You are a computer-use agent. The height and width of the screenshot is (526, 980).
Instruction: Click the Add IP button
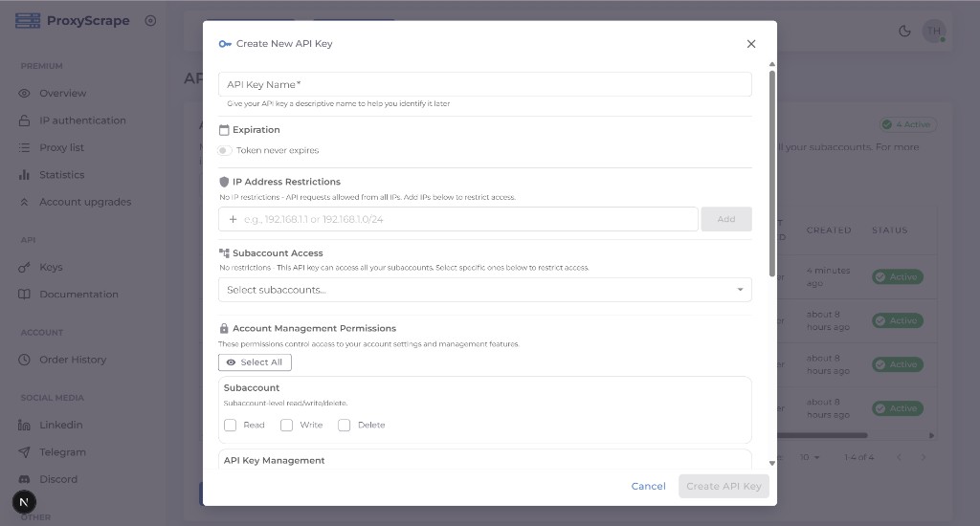point(726,219)
